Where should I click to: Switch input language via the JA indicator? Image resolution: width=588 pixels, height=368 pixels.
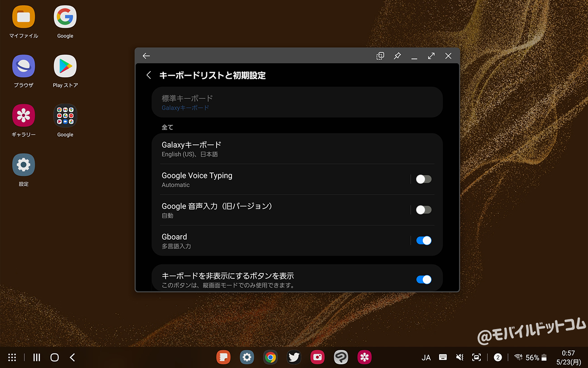(x=426, y=358)
